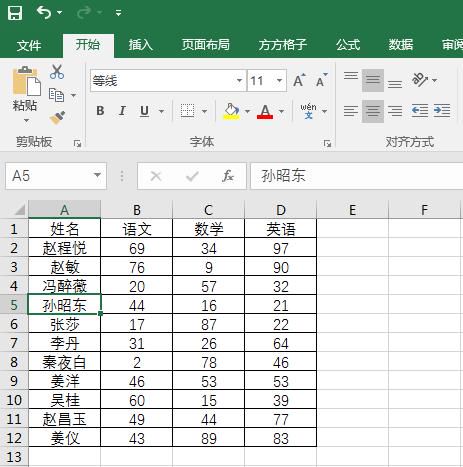Switch to the 插入 tab
Viewport: 463px width, 467px height.
pos(141,44)
